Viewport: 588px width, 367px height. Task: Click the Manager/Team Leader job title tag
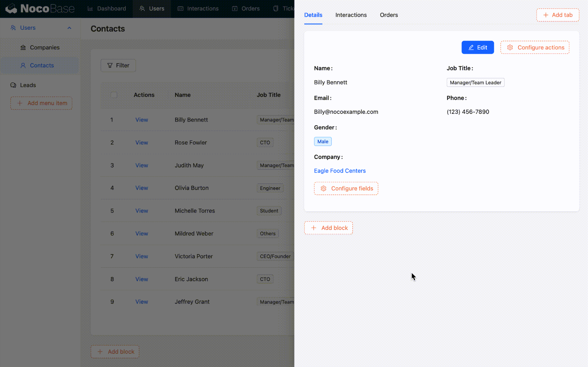tap(475, 83)
